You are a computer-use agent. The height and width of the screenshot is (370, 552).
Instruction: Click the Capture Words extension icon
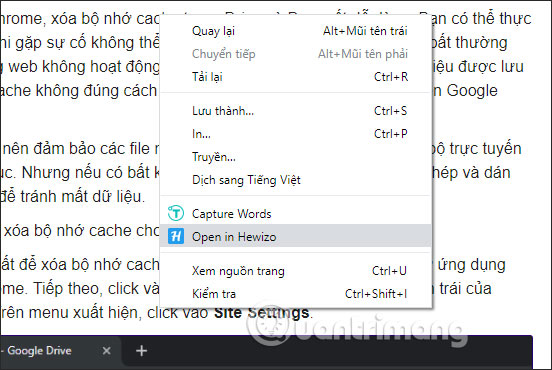175,213
